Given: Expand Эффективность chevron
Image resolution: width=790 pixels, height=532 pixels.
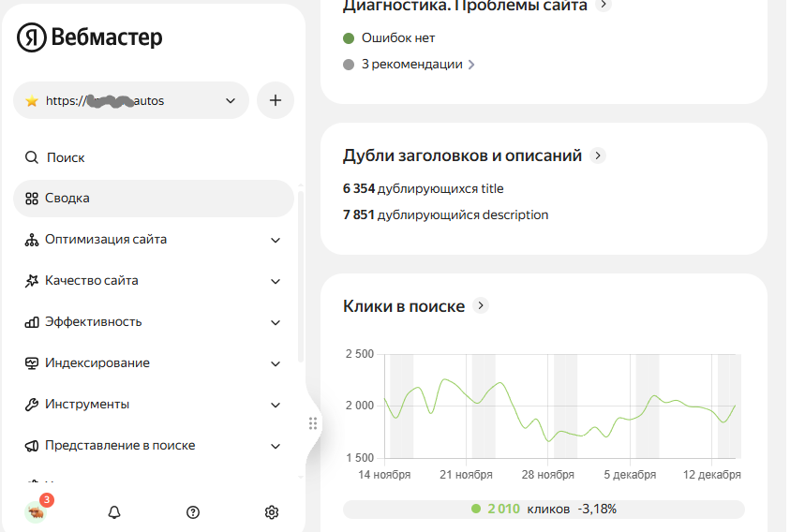Looking at the screenshot, I should pyautogui.click(x=276, y=323).
